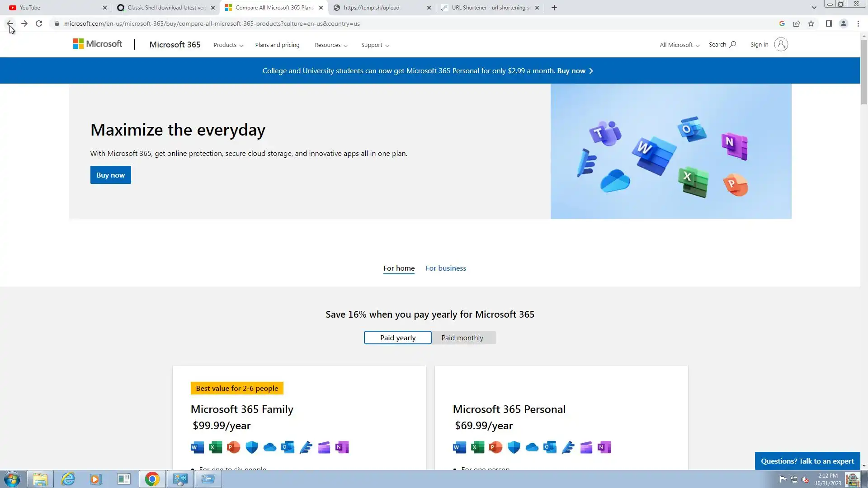Open the All Microsoft dropdown
The image size is (868, 488).
pyautogui.click(x=679, y=45)
